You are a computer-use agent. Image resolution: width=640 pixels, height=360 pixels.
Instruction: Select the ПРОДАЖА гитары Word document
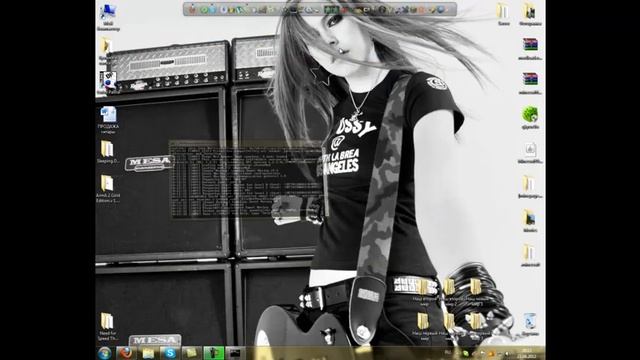(108, 120)
